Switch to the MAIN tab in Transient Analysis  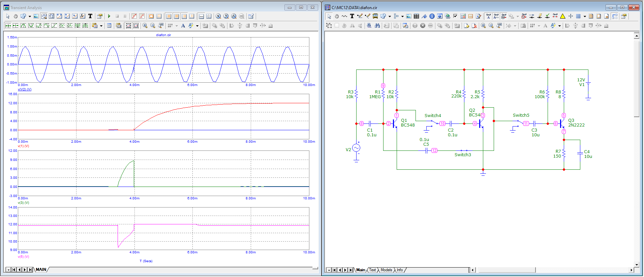41,270
